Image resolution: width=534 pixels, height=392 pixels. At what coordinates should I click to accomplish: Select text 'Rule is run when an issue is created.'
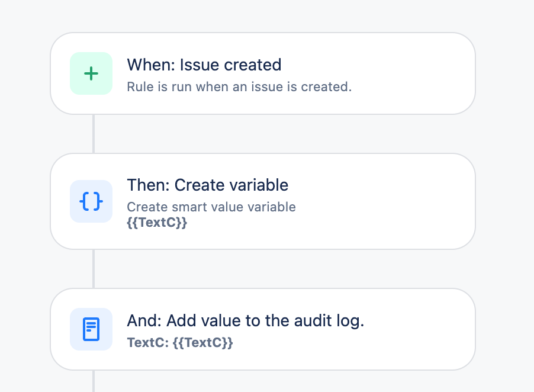[x=239, y=87]
